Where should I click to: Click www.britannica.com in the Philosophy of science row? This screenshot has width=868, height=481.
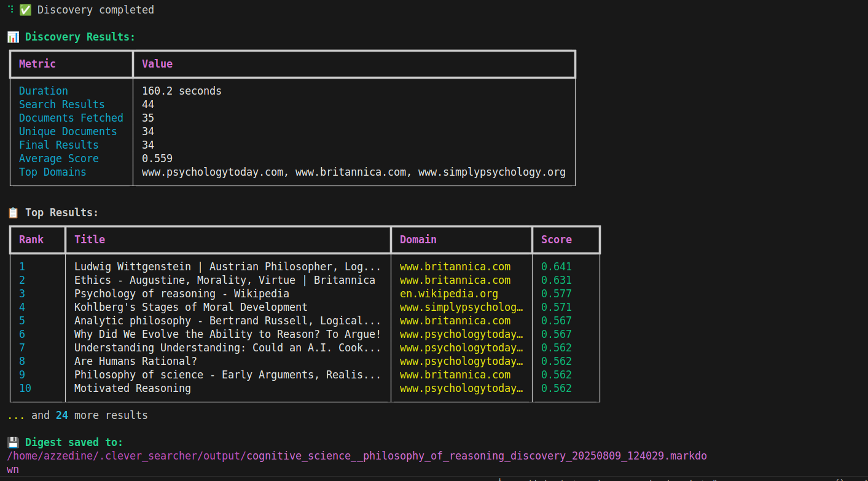pyautogui.click(x=455, y=375)
